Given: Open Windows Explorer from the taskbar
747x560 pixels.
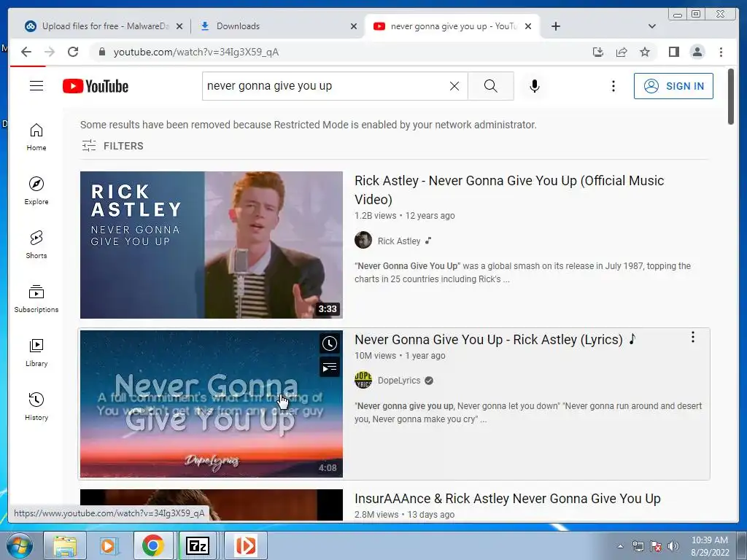Looking at the screenshot, I should 65,545.
